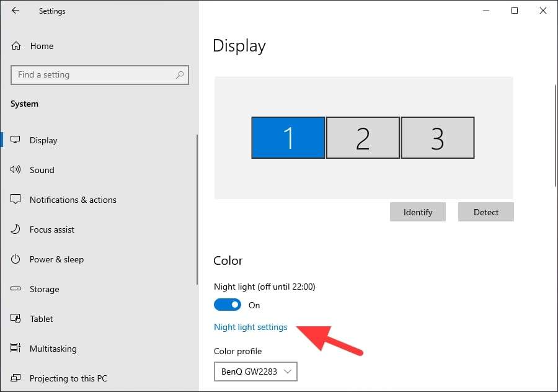Open Projecting to this PC settings
Viewport: 558px width, 392px height.
(68, 378)
